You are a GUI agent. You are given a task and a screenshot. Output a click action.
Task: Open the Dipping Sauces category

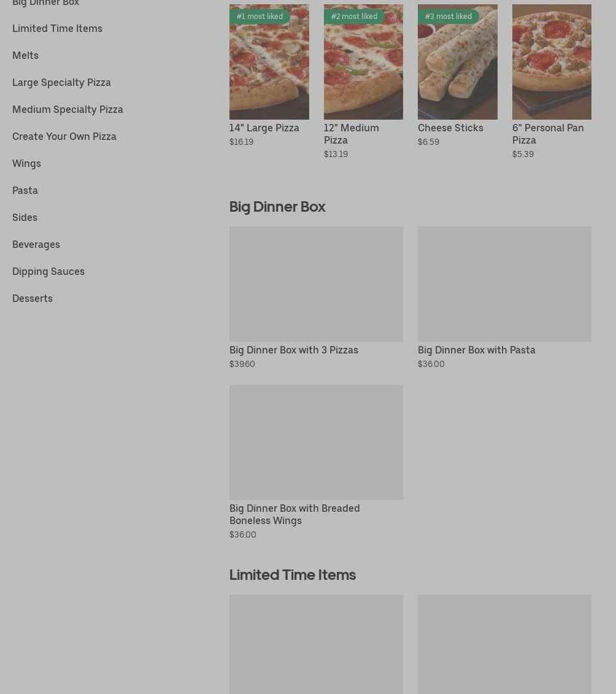(48, 271)
